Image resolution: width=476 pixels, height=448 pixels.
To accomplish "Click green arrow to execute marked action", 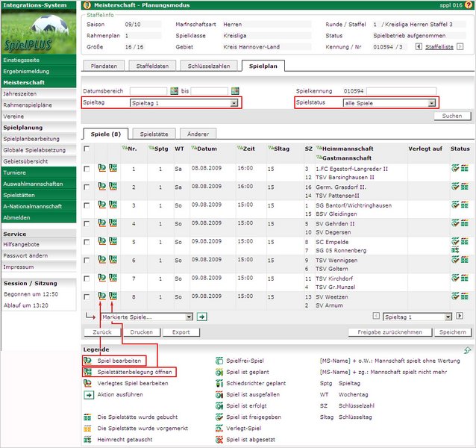I will [202, 317].
